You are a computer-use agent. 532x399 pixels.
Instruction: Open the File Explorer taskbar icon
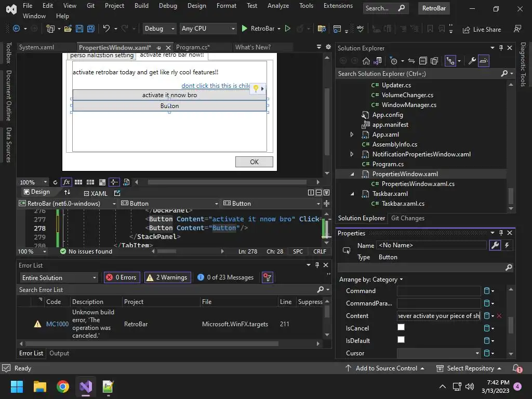(39, 387)
